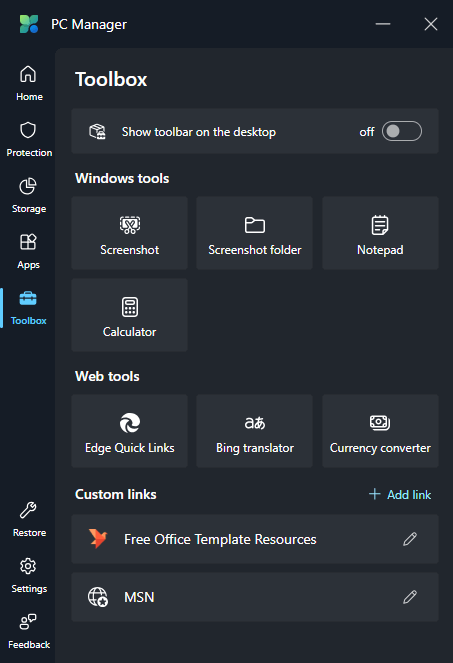Add a new custom link
Viewport: 453px width, 663px height.
coord(400,494)
